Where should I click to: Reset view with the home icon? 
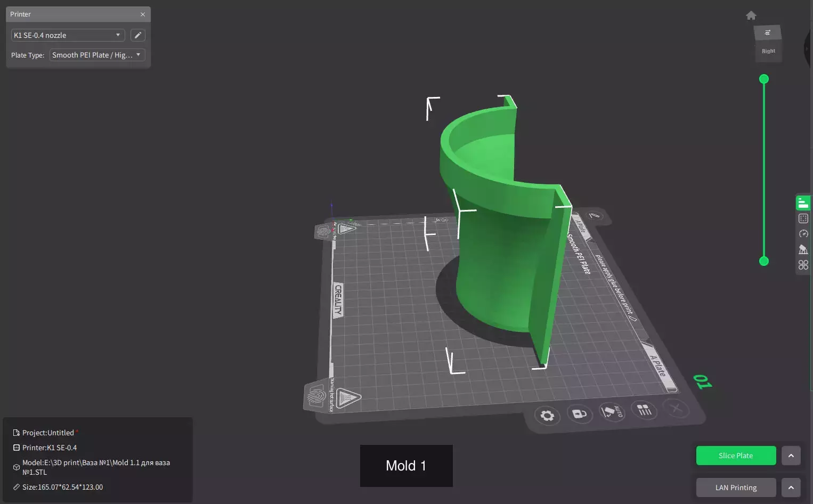[x=751, y=15]
